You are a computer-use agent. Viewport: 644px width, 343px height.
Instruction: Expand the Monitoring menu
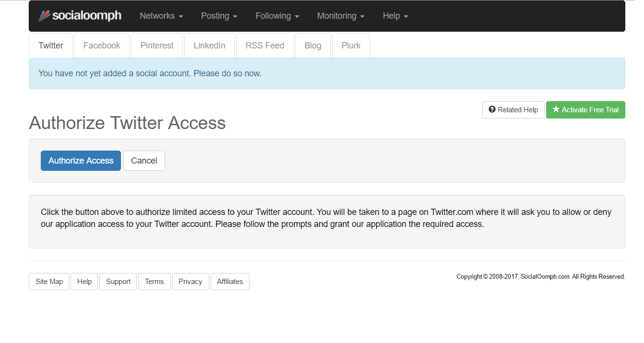[x=341, y=16]
